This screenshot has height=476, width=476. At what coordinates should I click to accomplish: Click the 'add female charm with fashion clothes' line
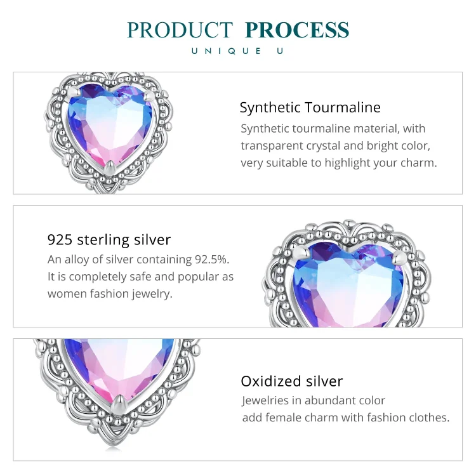pos(346,418)
